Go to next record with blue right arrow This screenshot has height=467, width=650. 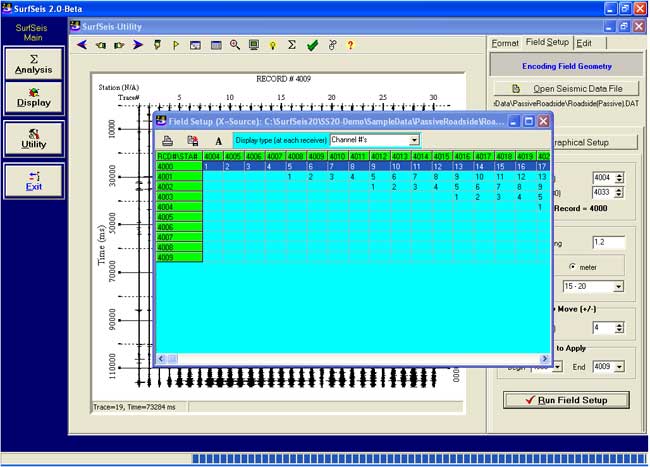pos(138,45)
